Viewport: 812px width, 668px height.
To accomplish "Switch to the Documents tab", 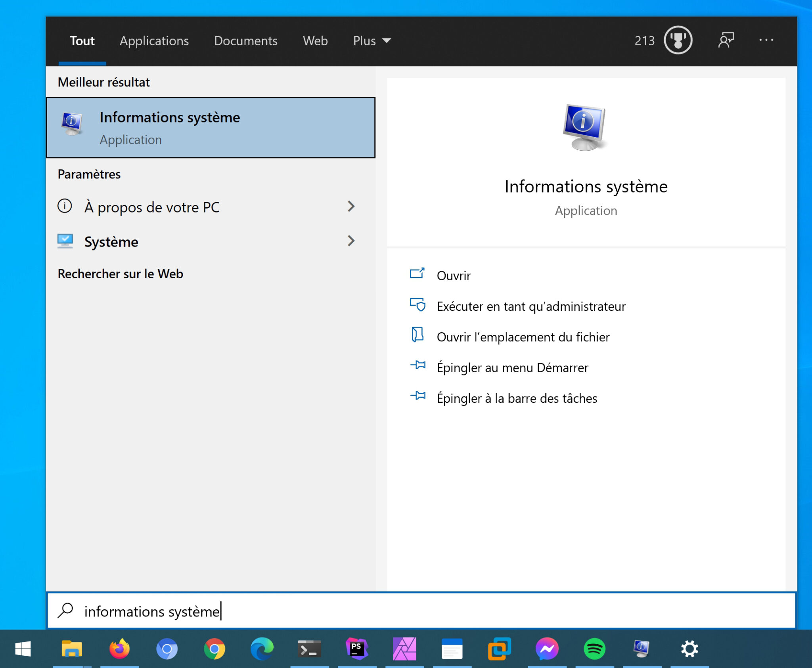I will click(x=246, y=40).
